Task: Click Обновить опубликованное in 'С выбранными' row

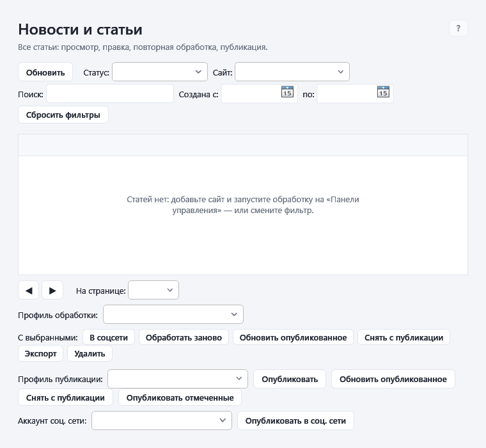Action: coord(294,337)
